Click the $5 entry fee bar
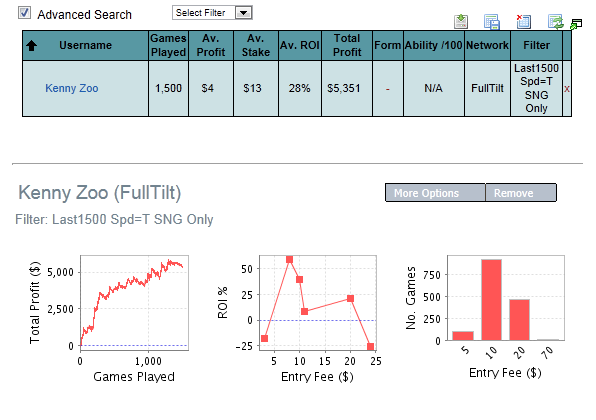Image resolution: width=596 pixels, height=420 pixels. pos(463,336)
